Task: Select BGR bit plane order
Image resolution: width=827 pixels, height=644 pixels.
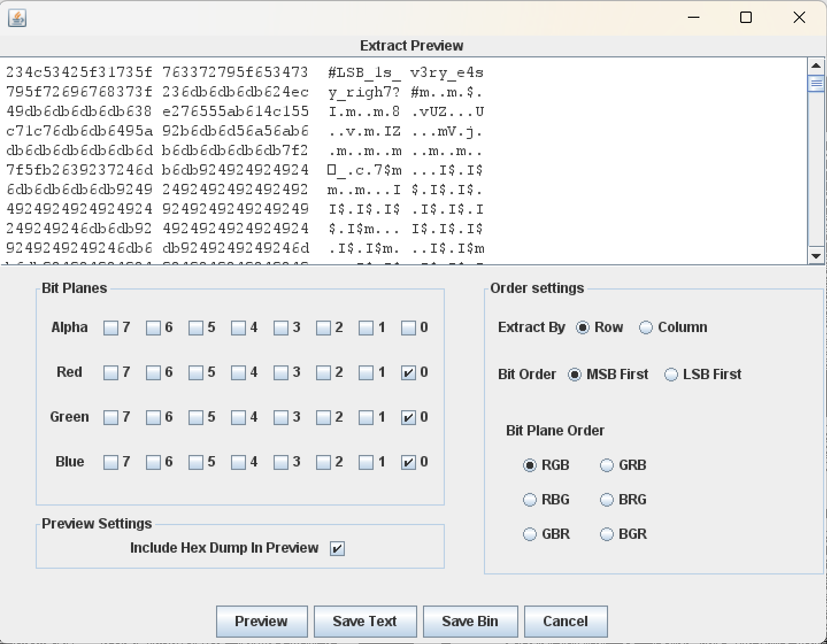Action: point(607,534)
